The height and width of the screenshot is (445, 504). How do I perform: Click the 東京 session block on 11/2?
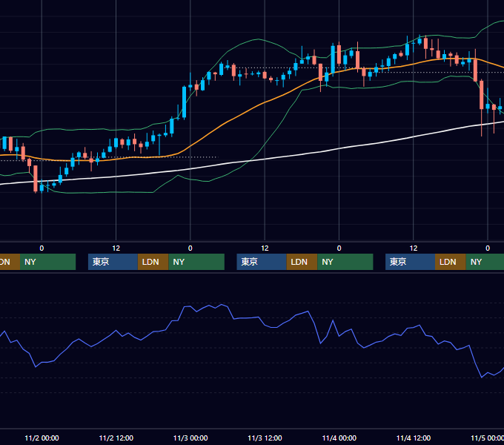[113, 262]
